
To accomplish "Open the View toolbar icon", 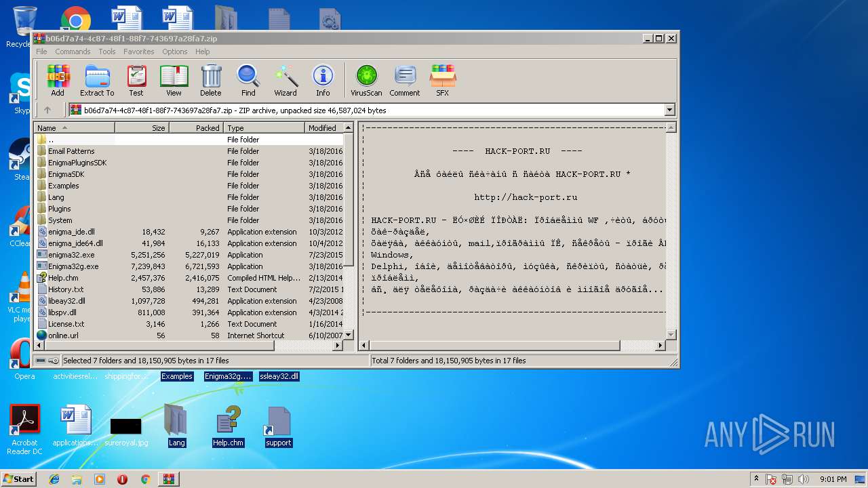I will [x=174, y=81].
